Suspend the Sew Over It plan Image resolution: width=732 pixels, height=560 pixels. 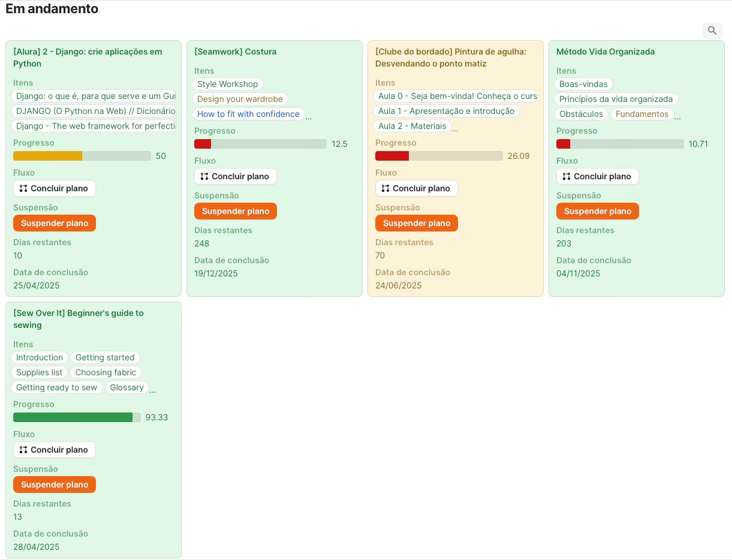coord(55,484)
